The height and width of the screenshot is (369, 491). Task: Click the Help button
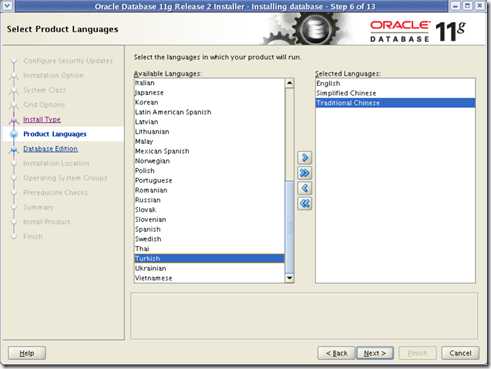(27, 353)
